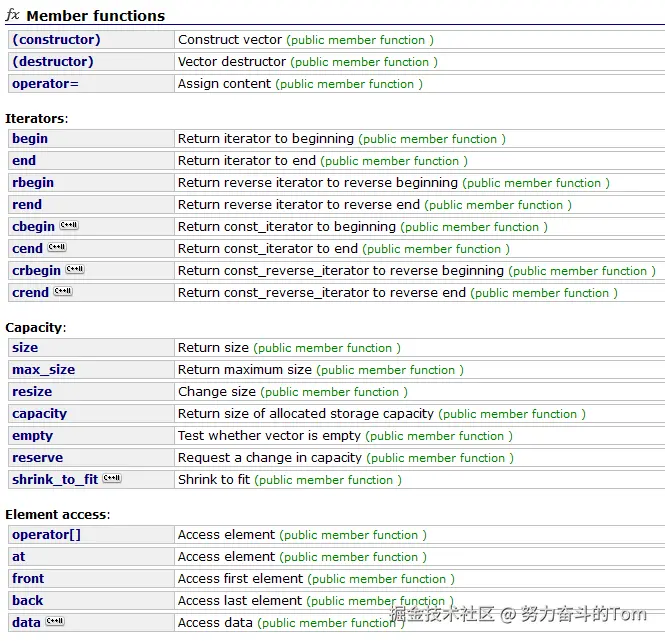665x641 pixels.
Task: Select the rbegin function link
Action: [33, 183]
